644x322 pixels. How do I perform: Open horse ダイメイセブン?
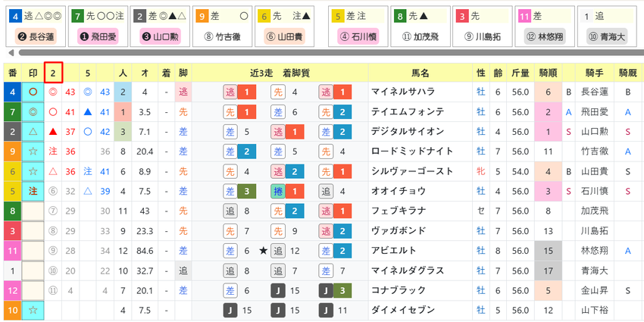click(x=402, y=309)
